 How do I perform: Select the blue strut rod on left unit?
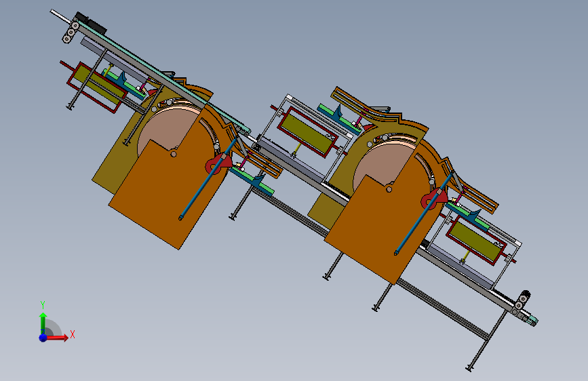coord(208,179)
